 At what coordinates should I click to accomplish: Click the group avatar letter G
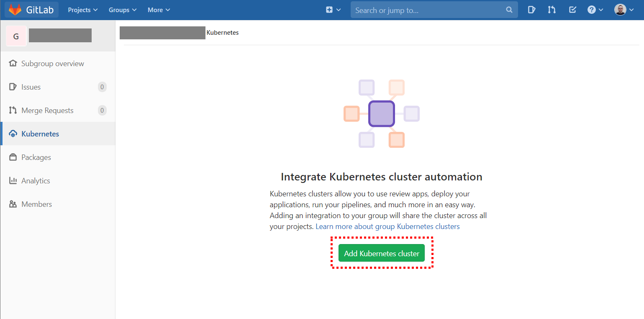(x=16, y=36)
